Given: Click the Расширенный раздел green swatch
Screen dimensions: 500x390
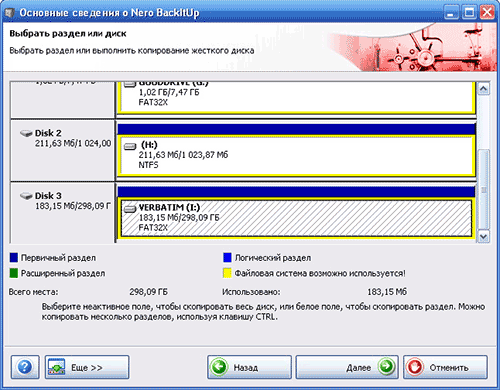Looking at the screenshot, I should pos(14,273).
